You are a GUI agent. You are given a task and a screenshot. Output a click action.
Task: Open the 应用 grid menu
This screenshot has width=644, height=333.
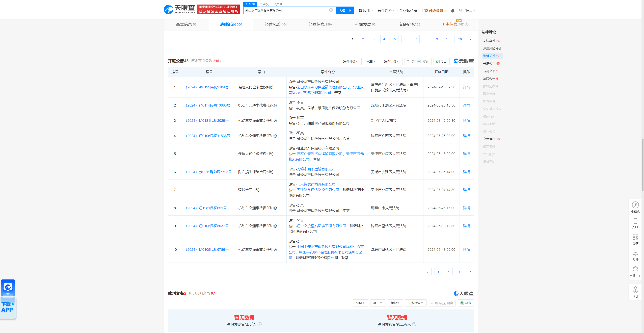pos(366,11)
